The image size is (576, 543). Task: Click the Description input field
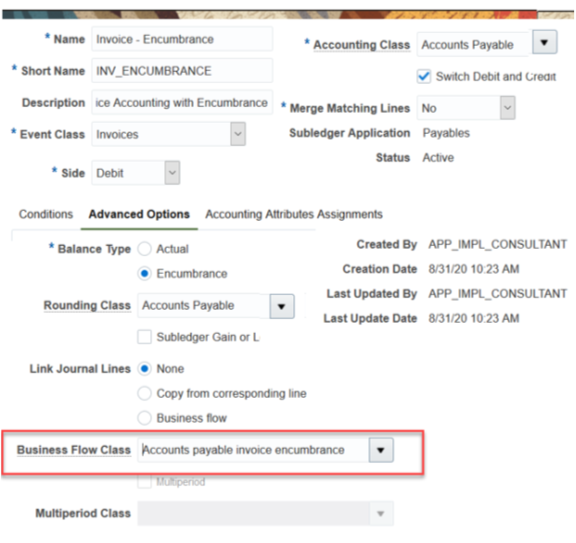coord(182,103)
